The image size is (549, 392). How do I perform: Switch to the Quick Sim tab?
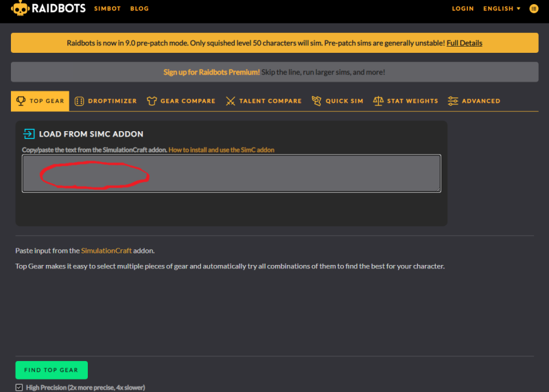(338, 101)
